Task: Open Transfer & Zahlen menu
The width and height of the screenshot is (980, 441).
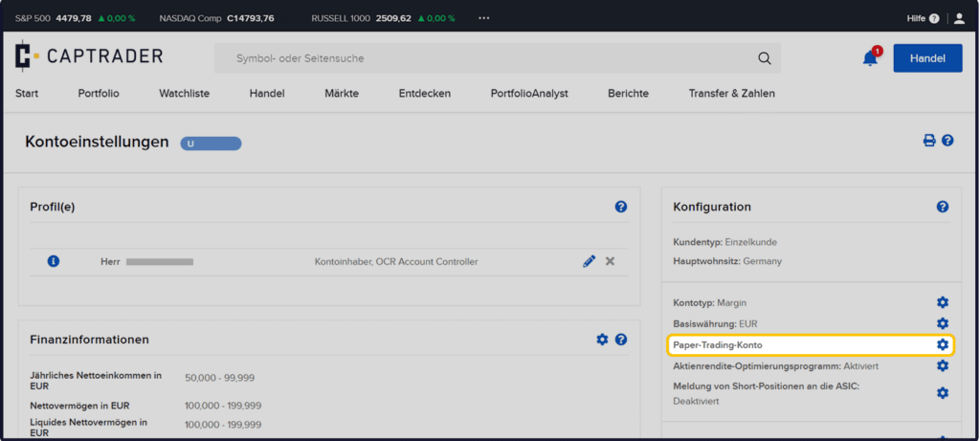Action: [732, 94]
